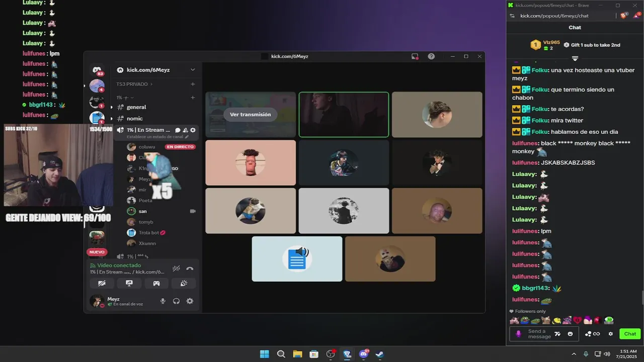Add channel to TS3 PRIVADO category

click(x=193, y=84)
